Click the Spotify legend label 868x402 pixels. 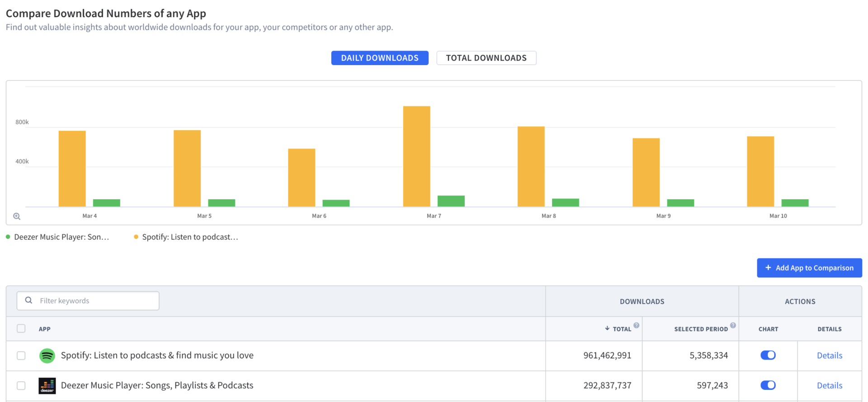pyautogui.click(x=190, y=237)
